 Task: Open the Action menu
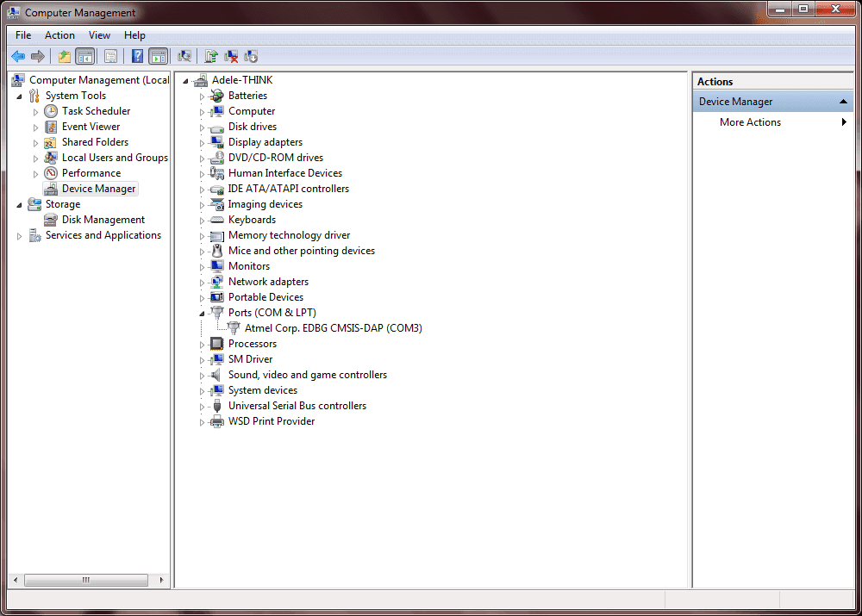pos(59,35)
